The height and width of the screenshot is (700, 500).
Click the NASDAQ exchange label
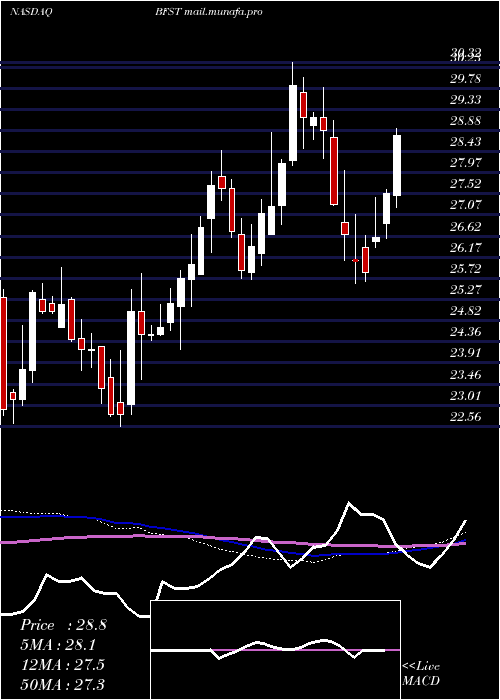pyautogui.click(x=31, y=12)
